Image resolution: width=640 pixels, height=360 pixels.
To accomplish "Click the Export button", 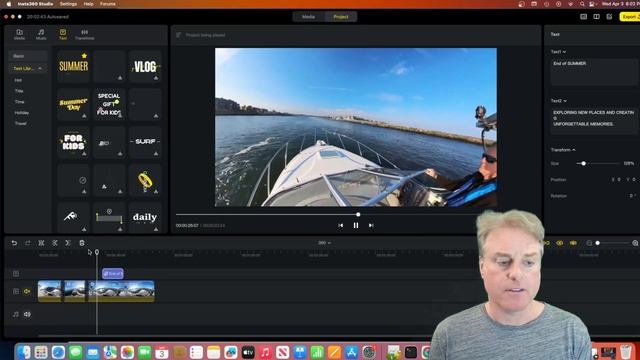I will click(x=630, y=17).
